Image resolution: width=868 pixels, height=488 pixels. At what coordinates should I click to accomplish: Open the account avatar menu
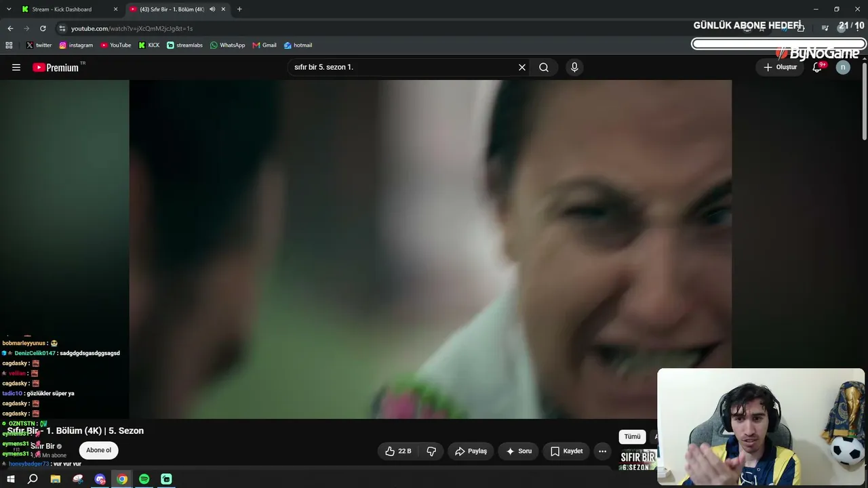pos(843,67)
